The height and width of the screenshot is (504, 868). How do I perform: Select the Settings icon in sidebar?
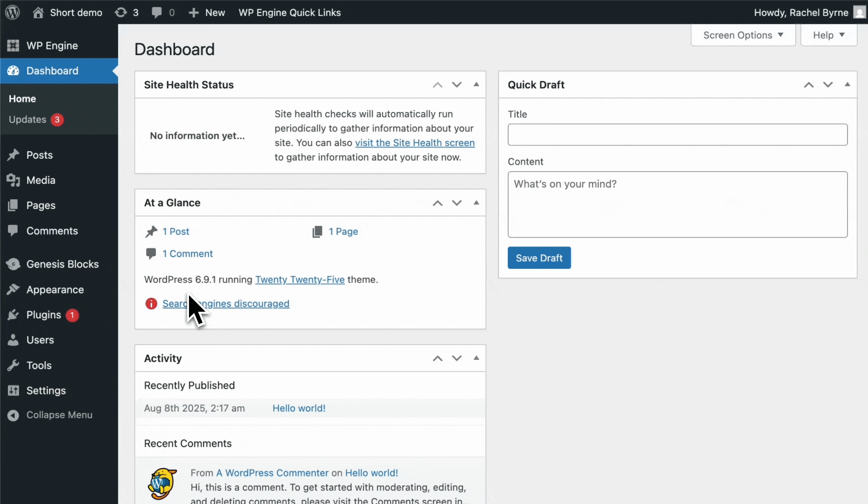coord(14,391)
